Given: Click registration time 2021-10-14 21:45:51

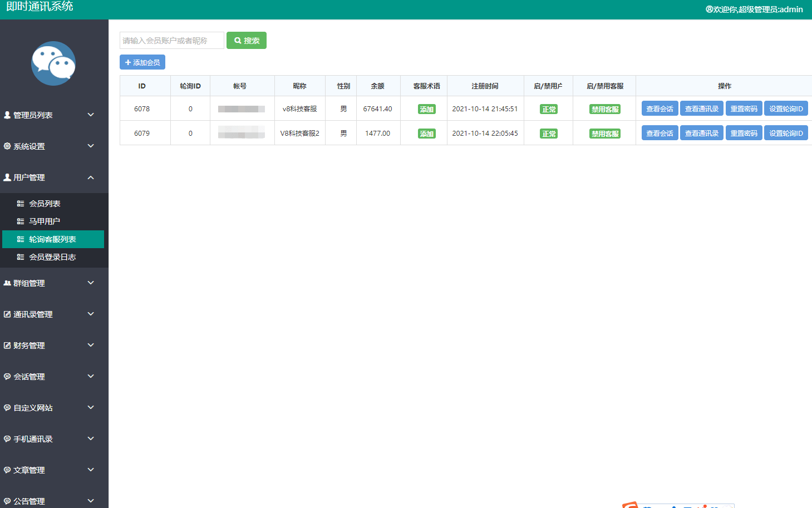Looking at the screenshot, I should point(485,109).
